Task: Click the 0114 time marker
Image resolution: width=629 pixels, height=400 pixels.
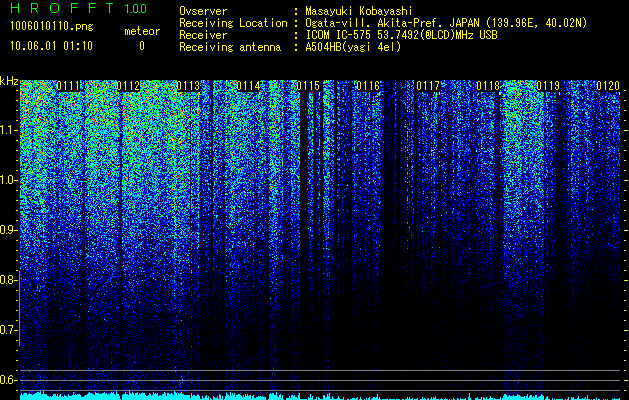Action: (248, 86)
